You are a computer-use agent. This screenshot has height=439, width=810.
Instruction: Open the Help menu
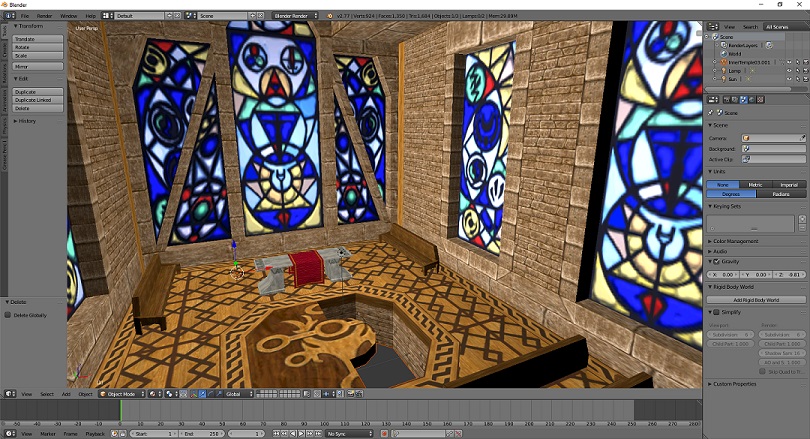coord(90,16)
